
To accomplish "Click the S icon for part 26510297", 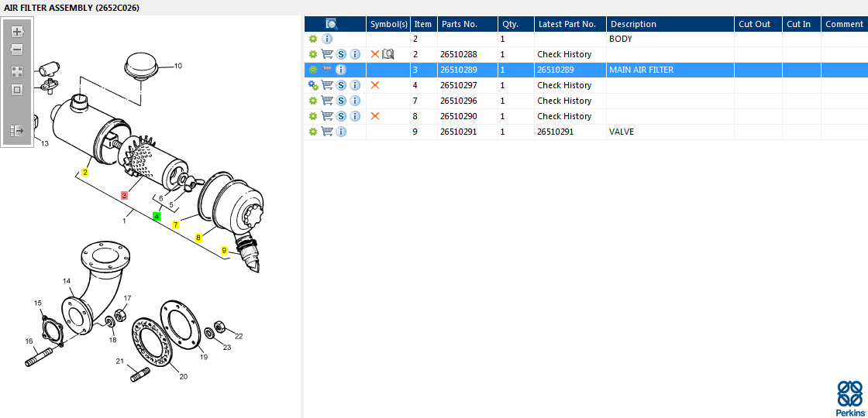I will tap(341, 85).
